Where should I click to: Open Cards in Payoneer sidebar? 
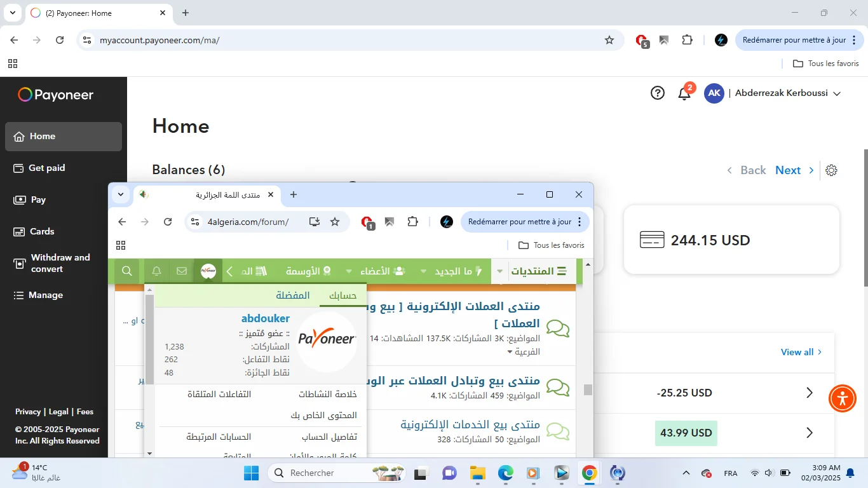tap(42, 231)
